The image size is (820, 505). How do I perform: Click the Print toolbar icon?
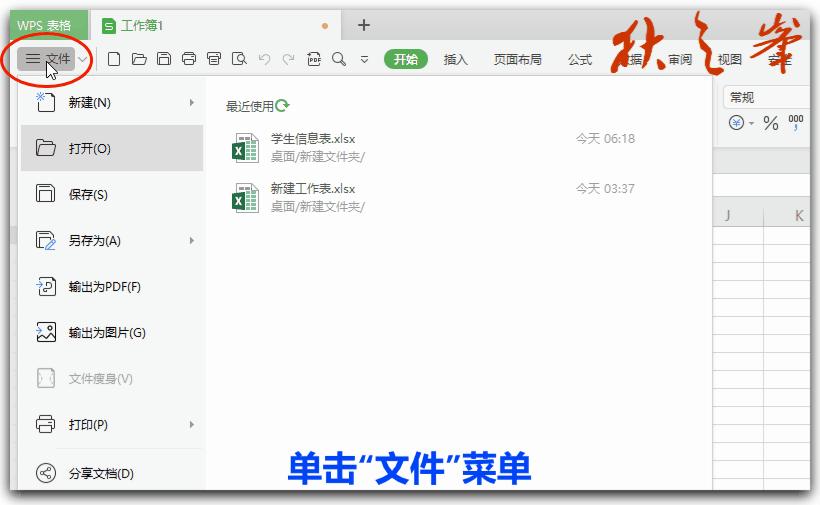[189, 59]
